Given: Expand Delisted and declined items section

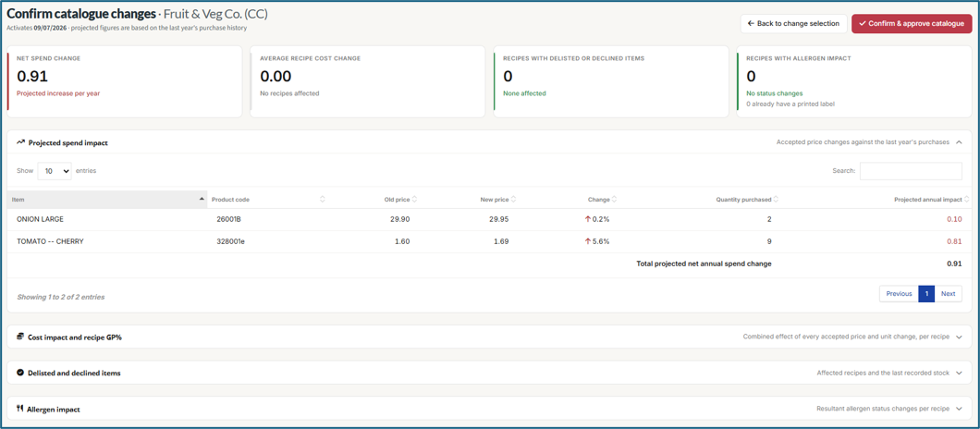Looking at the screenshot, I should pos(958,373).
